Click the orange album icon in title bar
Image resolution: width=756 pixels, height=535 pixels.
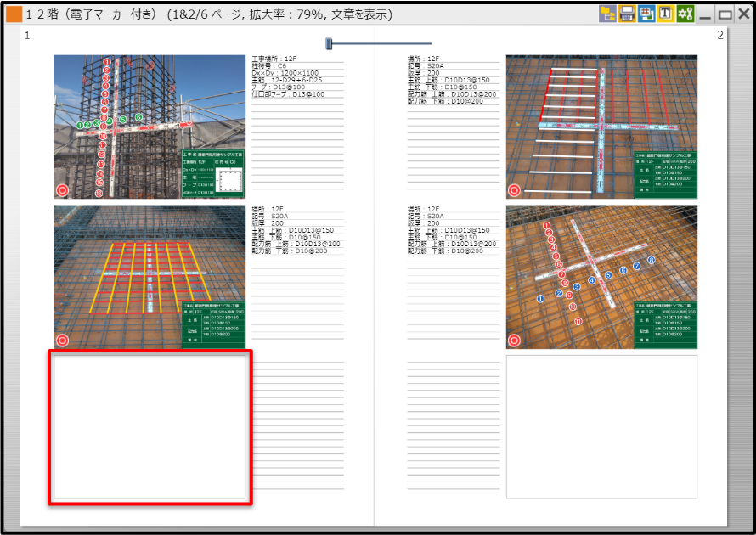point(14,14)
